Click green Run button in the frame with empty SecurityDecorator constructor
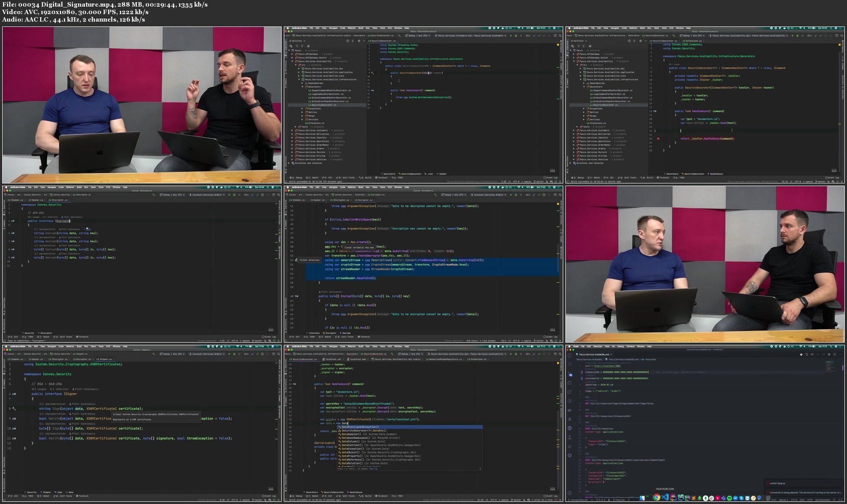The width and height of the screenshot is (847, 504). [511, 36]
